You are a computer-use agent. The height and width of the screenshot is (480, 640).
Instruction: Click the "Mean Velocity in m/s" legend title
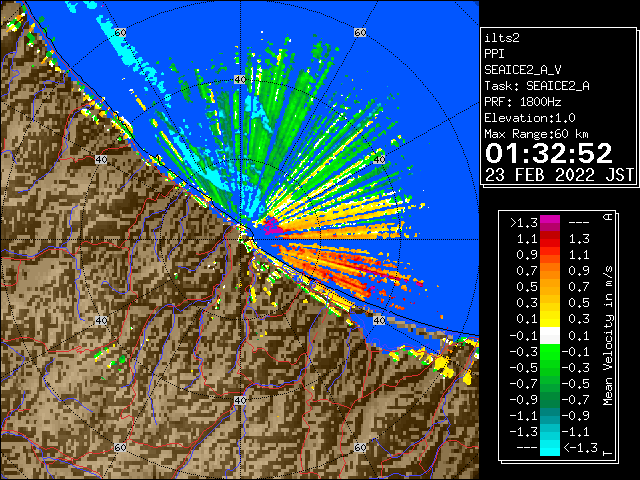[x=608, y=336]
